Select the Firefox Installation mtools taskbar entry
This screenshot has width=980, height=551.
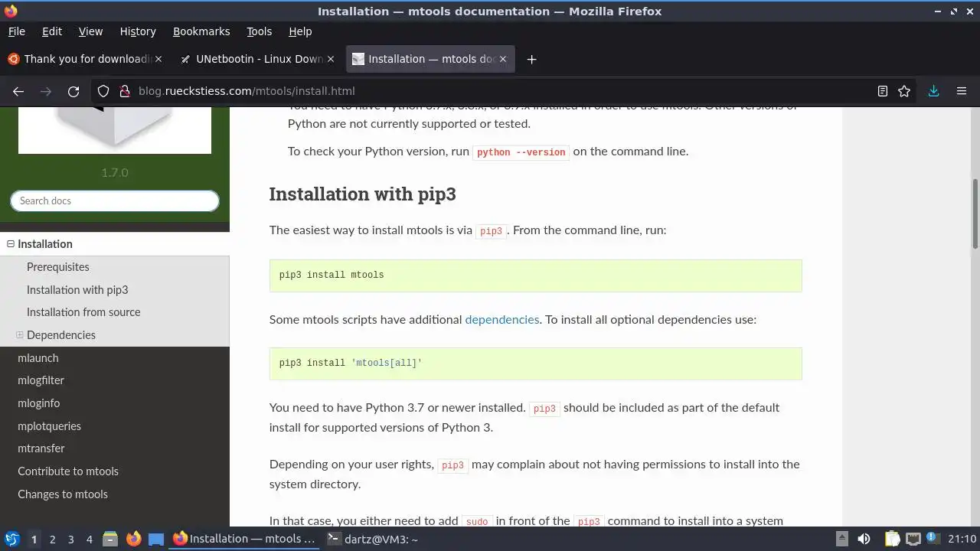[x=243, y=540]
